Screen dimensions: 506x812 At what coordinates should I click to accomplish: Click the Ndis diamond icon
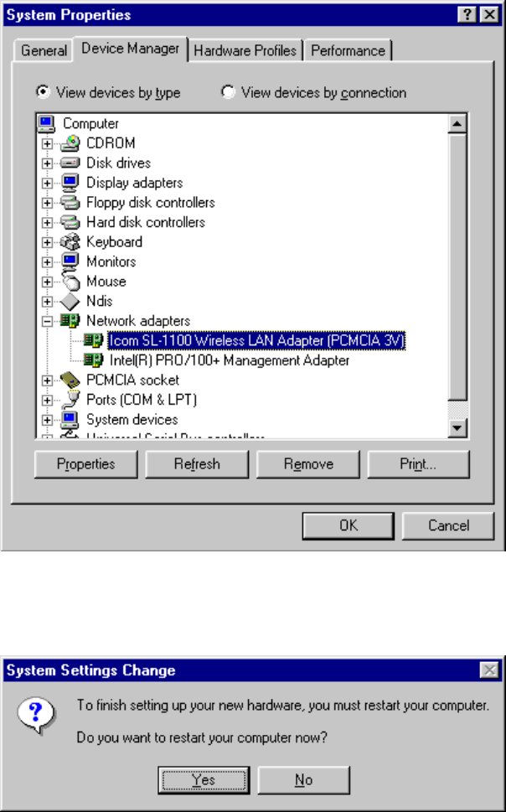[x=70, y=301]
